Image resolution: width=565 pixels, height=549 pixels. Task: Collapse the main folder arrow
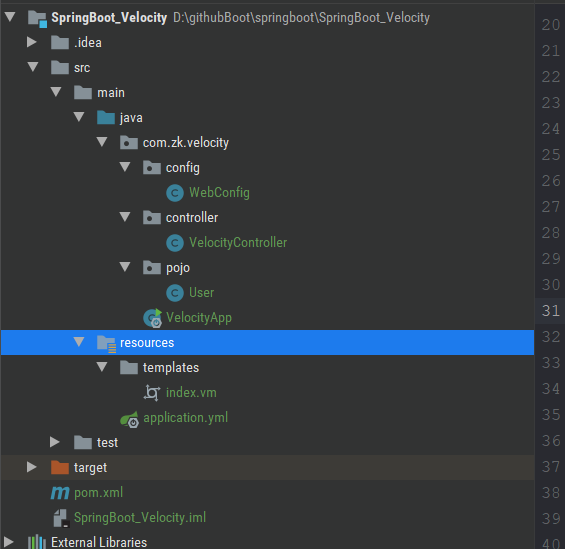pyautogui.click(x=56, y=92)
